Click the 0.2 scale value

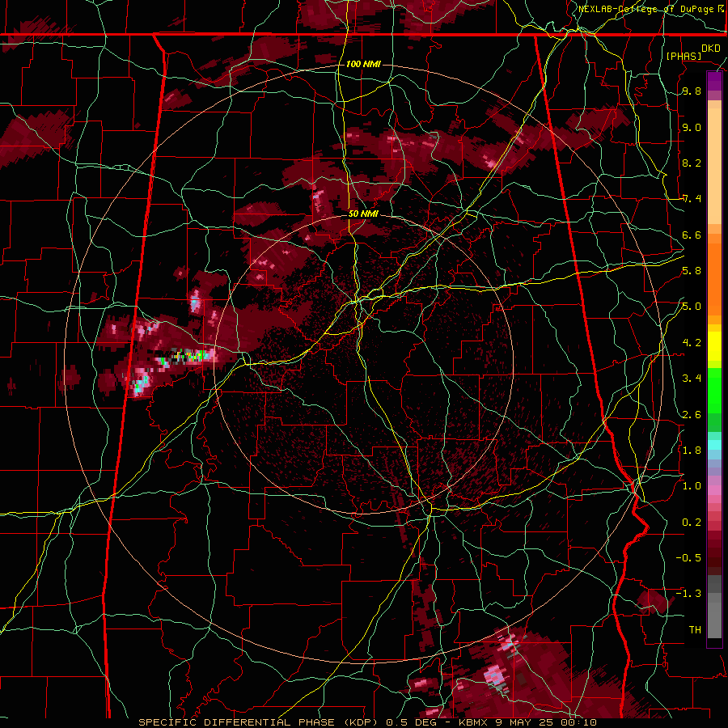pyautogui.click(x=692, y=523)
